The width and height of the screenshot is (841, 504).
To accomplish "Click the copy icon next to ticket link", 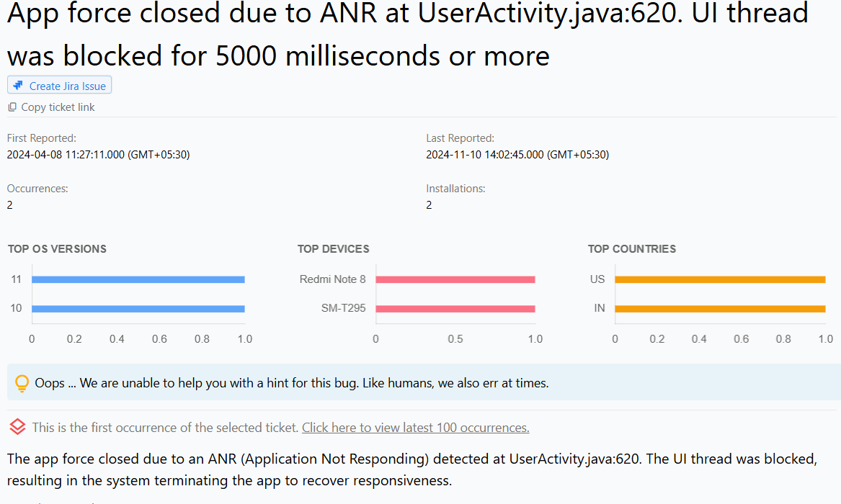I will (11, 107).
